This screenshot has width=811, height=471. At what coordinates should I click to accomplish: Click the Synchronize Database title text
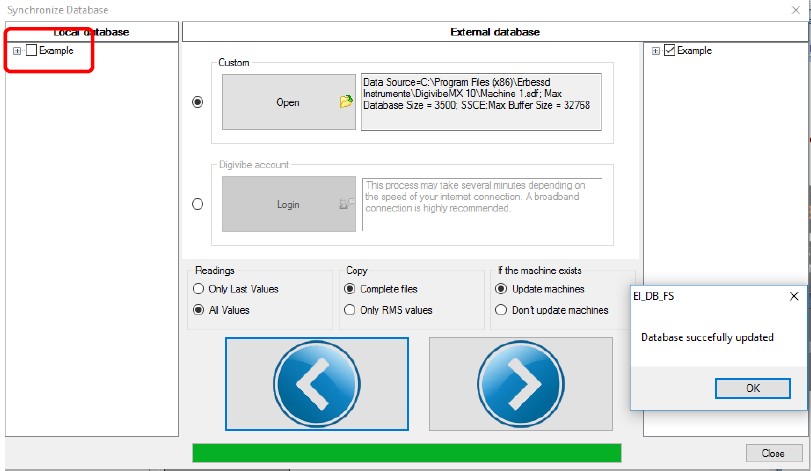point(57,10)
